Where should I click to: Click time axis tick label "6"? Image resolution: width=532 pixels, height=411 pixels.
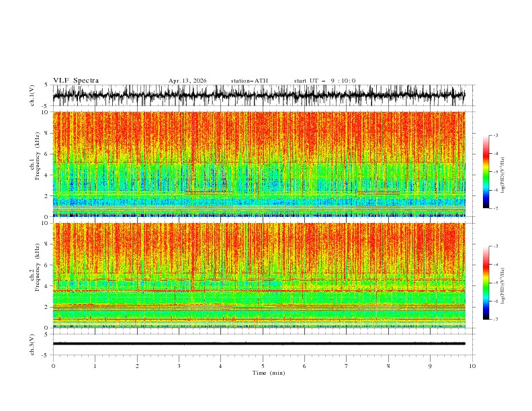(304, 366)
